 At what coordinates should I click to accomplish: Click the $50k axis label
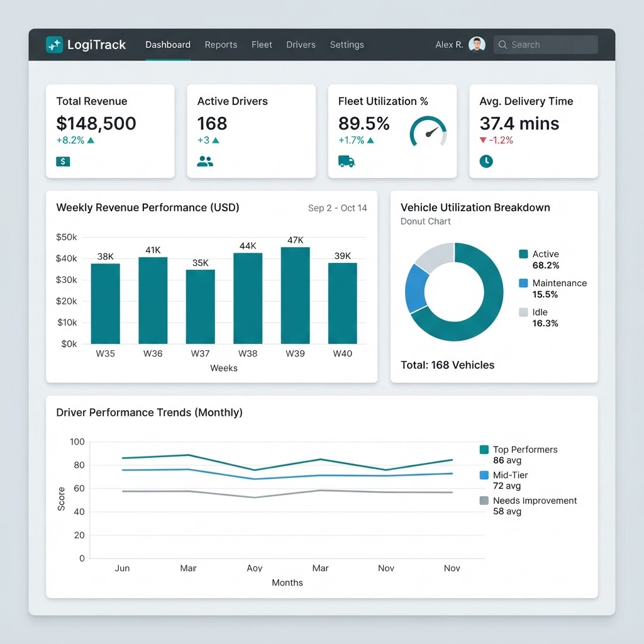click(x=67, y=237)
